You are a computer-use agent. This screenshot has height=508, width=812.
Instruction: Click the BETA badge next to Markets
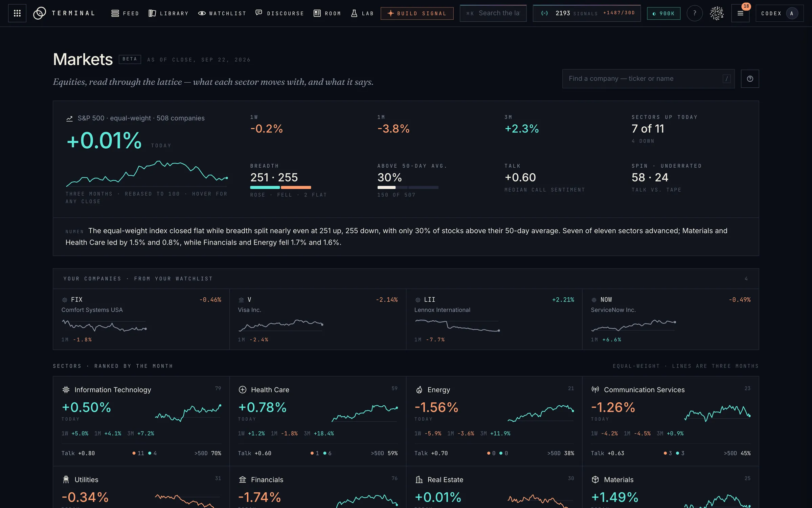tap(130, 59)
